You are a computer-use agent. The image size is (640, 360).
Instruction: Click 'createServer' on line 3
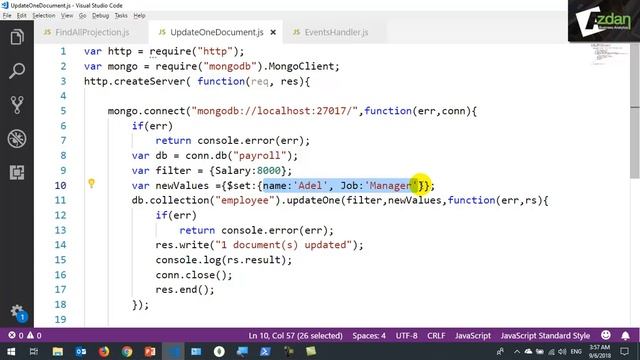point(149,81)
